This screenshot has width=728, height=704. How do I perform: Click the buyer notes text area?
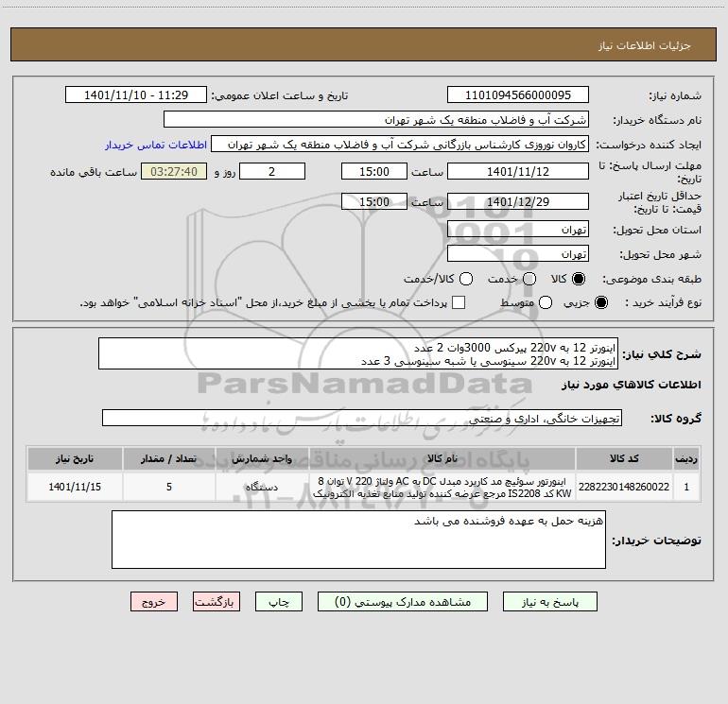click(358, 540)
